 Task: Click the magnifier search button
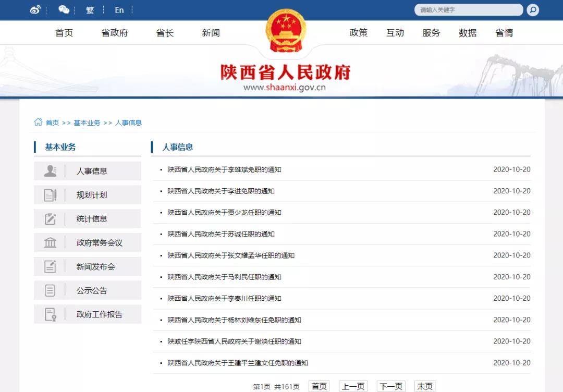tap(533, 10)
